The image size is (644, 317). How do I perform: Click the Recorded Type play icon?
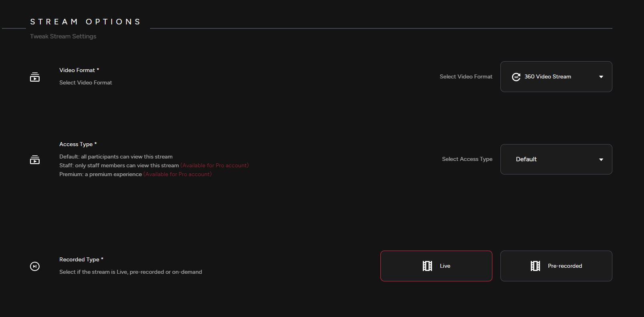point(35,266)
